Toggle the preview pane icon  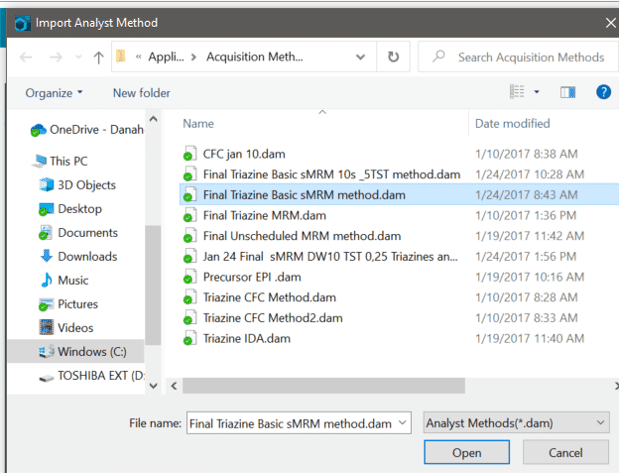[x=568, y=92]
